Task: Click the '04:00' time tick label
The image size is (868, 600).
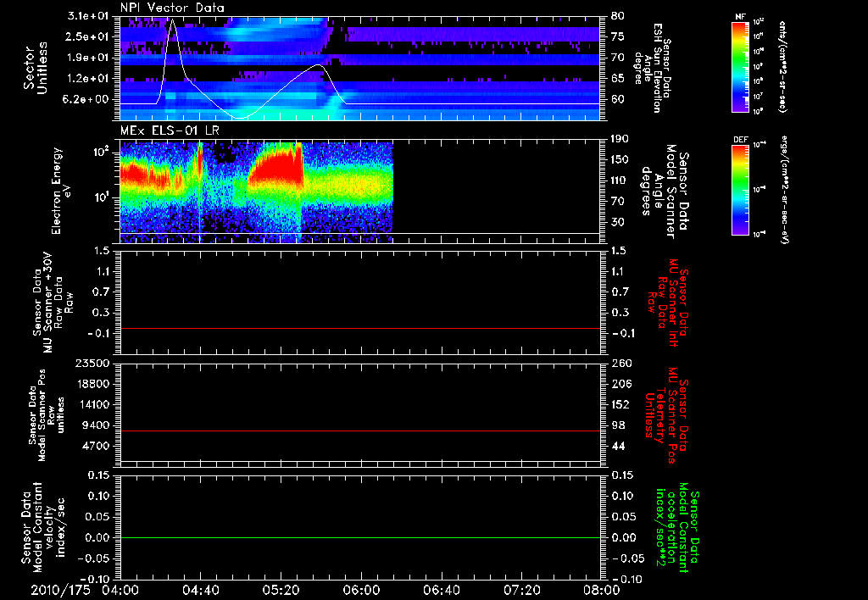Action: 120,590
